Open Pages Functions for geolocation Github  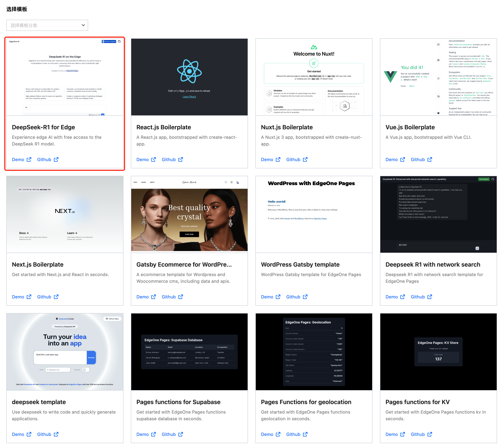[x=293, y=434]
